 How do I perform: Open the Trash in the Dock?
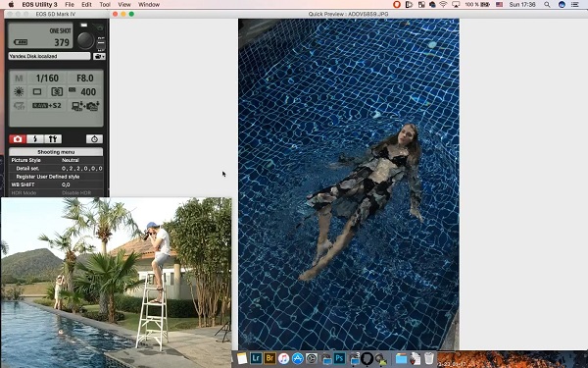(429, 358)
